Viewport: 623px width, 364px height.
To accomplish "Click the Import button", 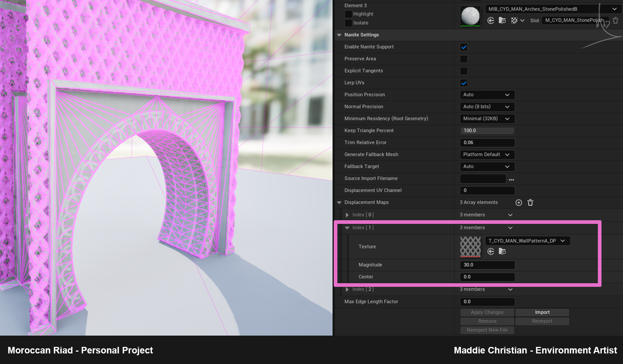I will point(542,312).
